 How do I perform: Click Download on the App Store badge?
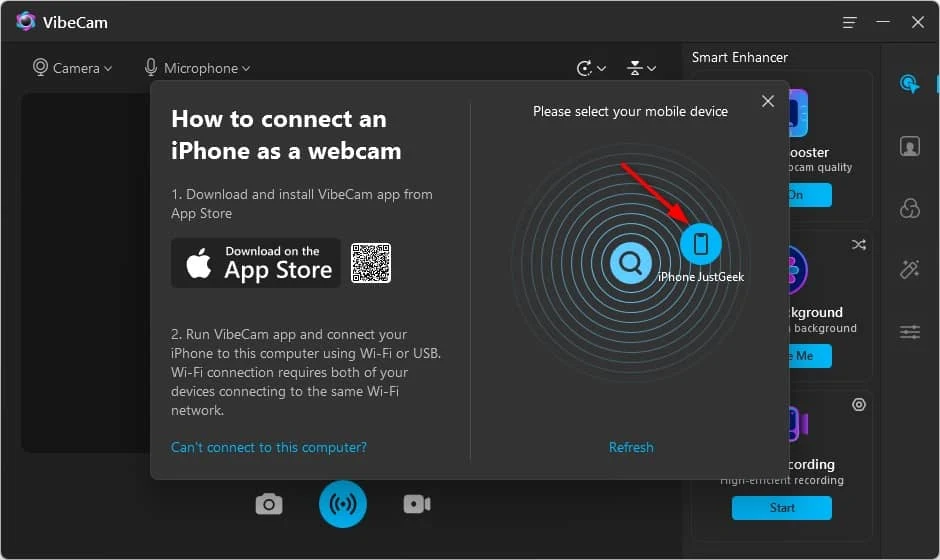click(x=256, y=263)
